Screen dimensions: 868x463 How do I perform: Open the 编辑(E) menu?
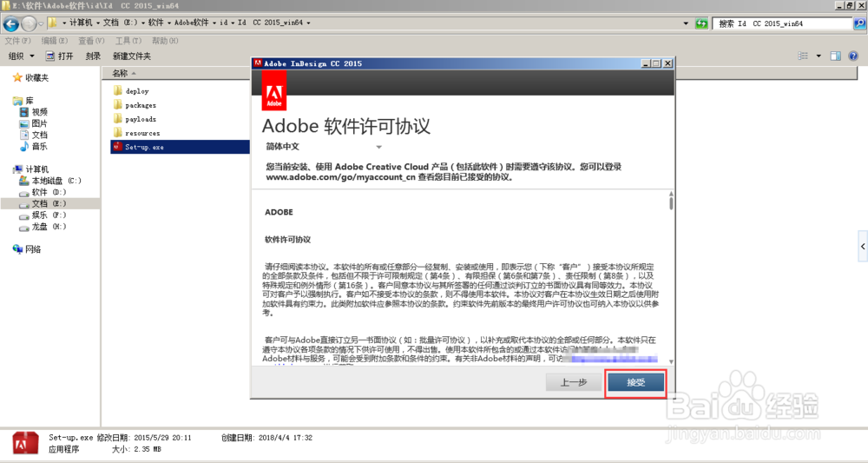point(54,41)
